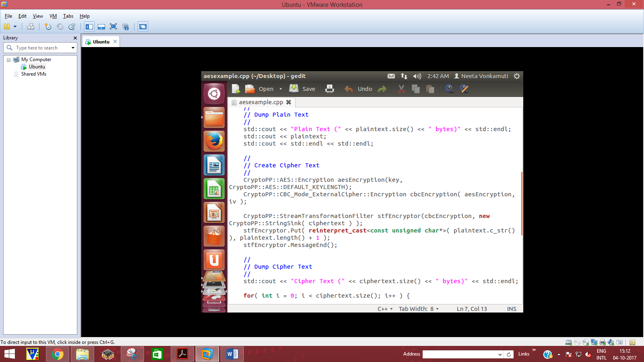Open the snapshot manager wrench icon
Viewport: 644px width, 362px height.
72,27
